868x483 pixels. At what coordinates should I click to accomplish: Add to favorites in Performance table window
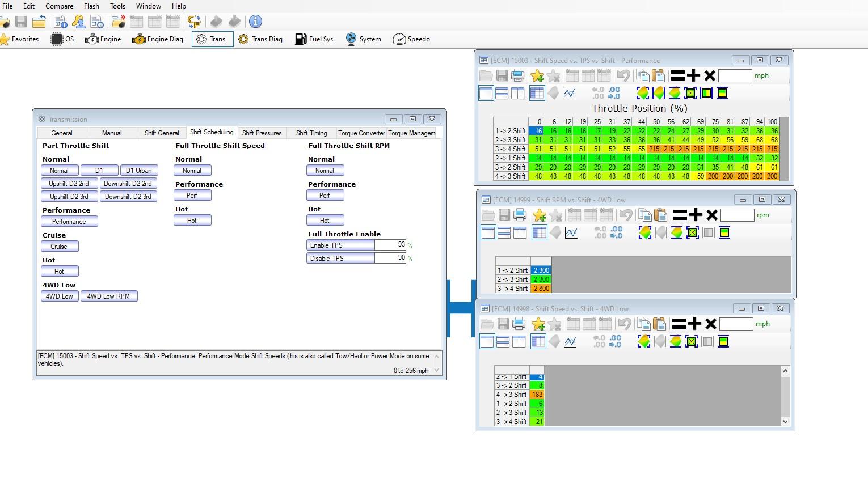tap(537, 75)
